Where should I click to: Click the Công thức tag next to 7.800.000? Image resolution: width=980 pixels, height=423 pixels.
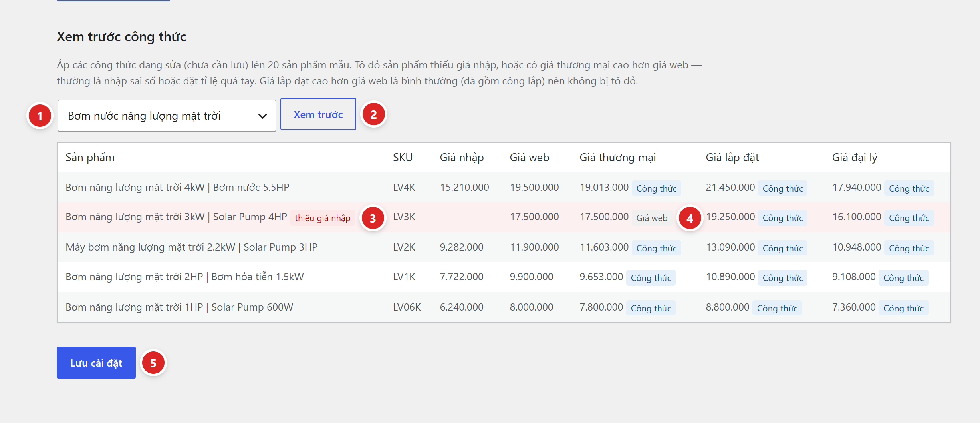click(x=651, y=308)
